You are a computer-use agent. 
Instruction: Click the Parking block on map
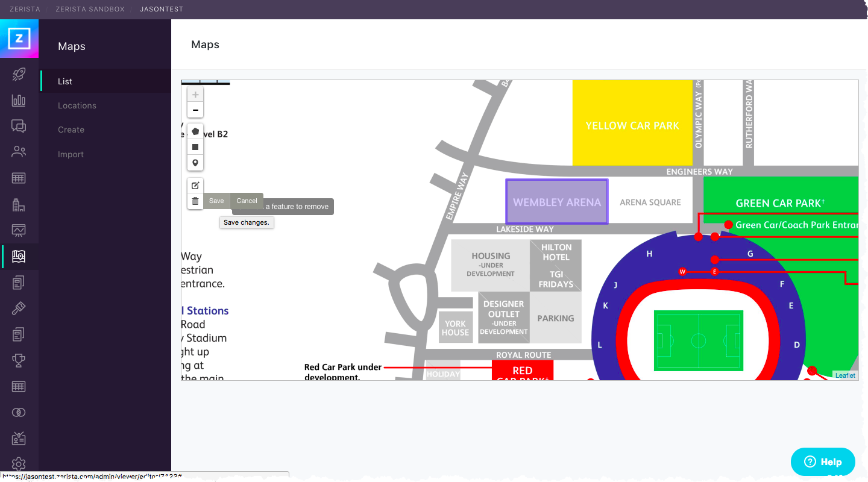click(x=556, y=318)
